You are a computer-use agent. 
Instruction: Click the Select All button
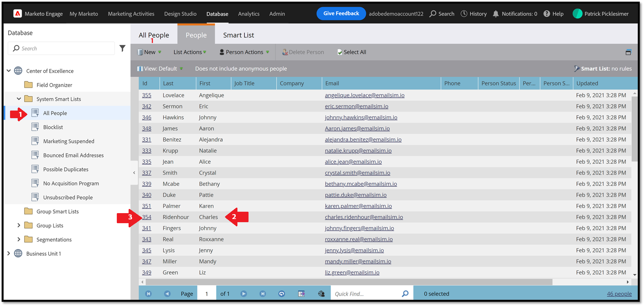[x=352, y=52]
